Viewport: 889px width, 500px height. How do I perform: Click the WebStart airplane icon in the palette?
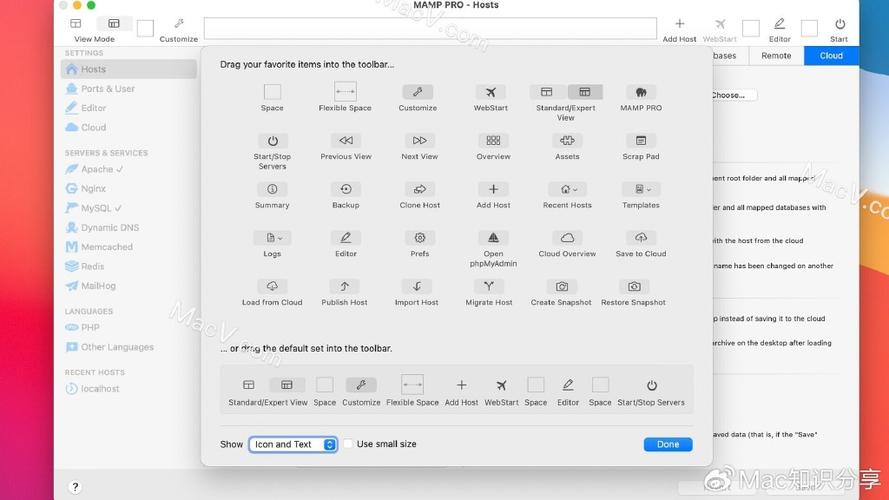(x=490, y=92)
